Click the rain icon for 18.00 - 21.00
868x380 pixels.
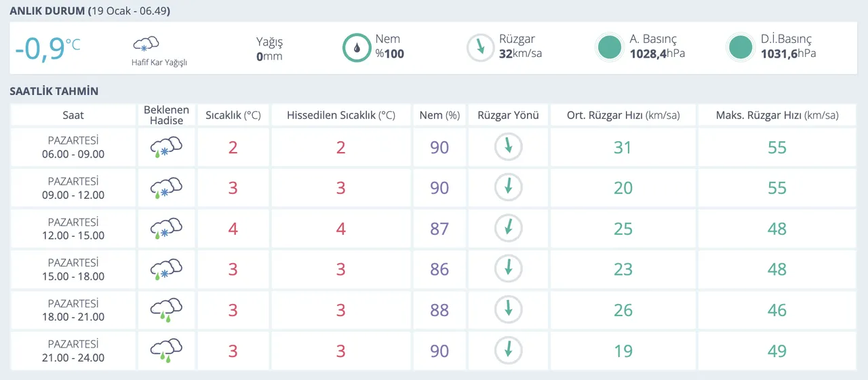[166, 310]
